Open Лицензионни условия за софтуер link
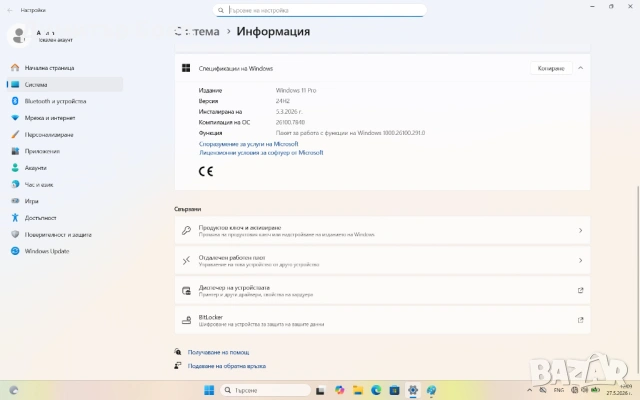Viewport: 640px width, 400px height. tap(261, 153)
